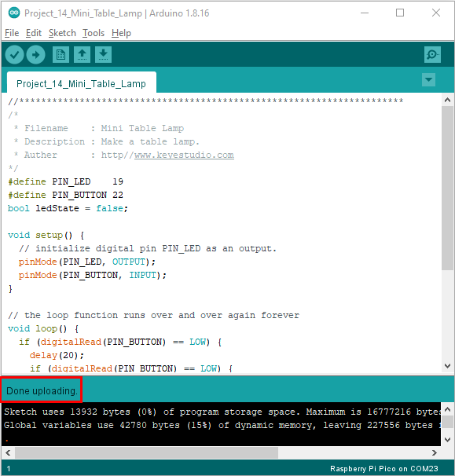Click the code editor scroll up arrow

coord(447,100)
